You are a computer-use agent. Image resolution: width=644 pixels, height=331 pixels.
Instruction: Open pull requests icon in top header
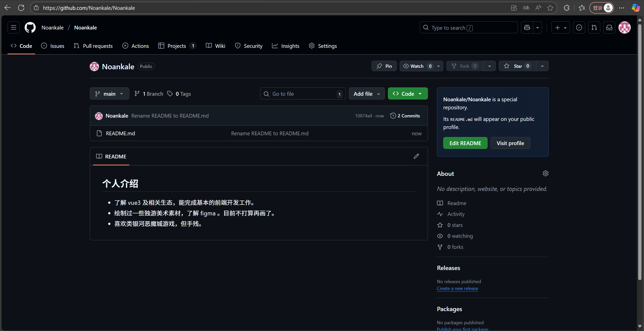click(x=594, y=27)
